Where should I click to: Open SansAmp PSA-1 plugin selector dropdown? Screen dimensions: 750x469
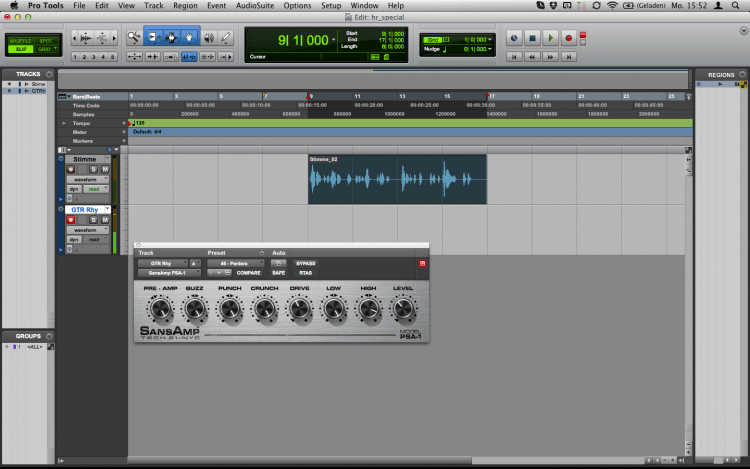[169, 273]
